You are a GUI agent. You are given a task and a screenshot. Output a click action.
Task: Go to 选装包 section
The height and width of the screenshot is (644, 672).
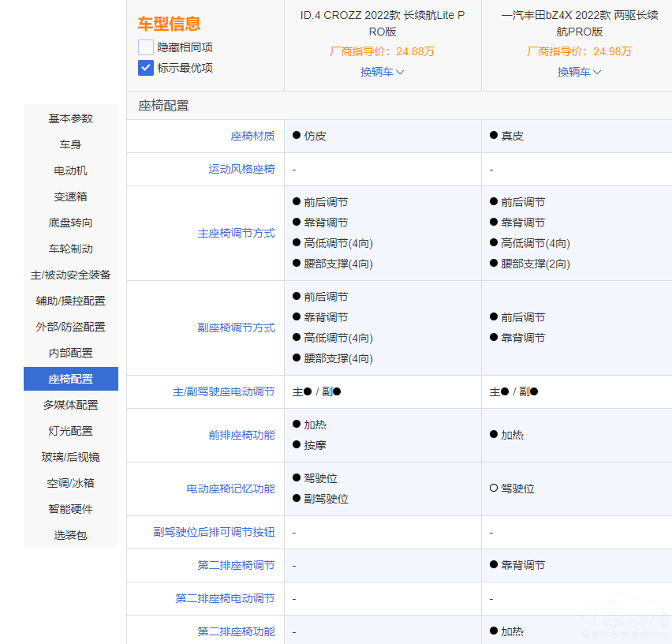coord(71,535)
